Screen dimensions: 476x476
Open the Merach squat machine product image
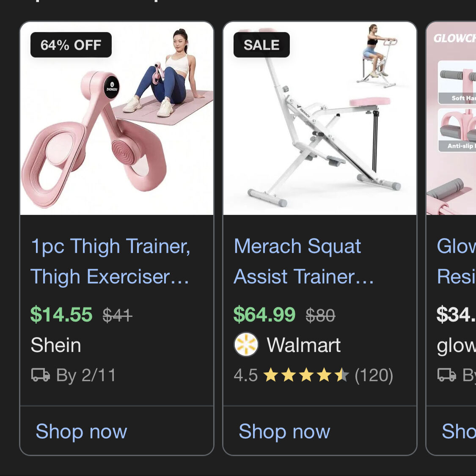(320, 118)
